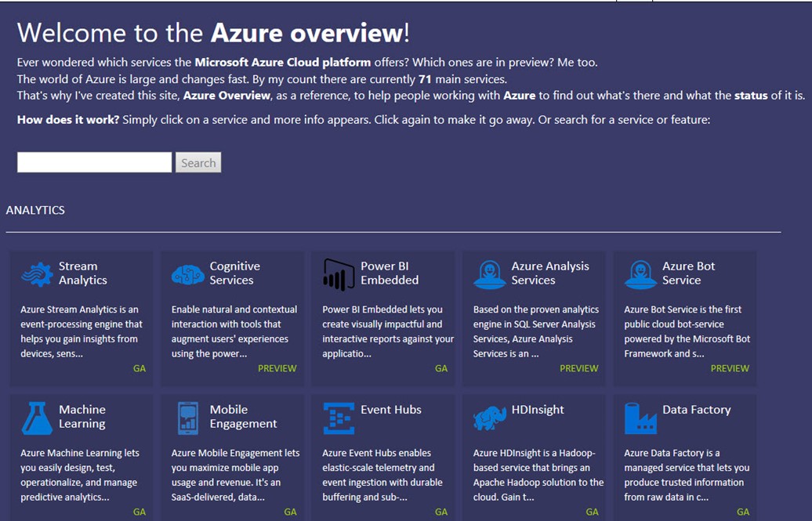Select the ANALYTICS category heading
Image resolution: width=812 pixels, height=521 pixels.
point(35,210)
